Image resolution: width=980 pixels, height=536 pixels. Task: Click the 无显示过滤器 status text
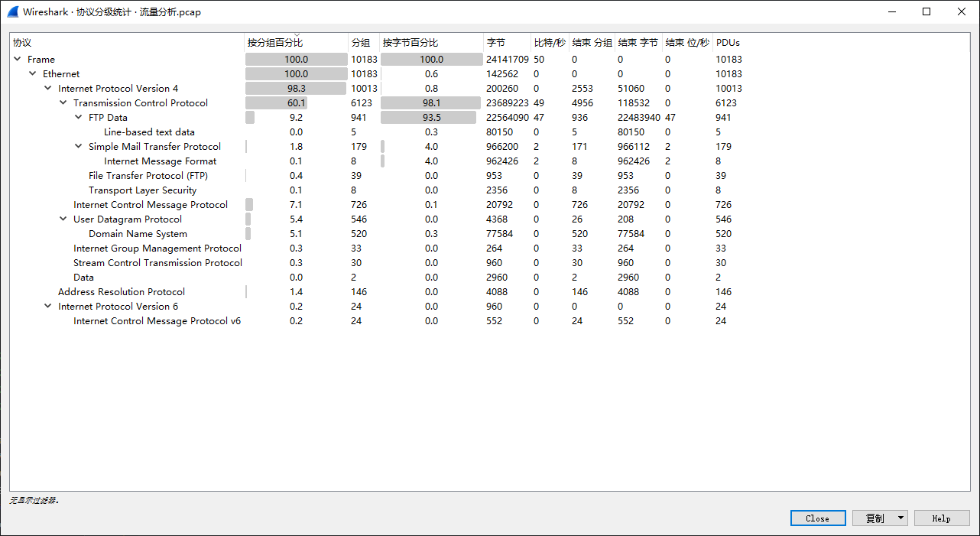[34, 500]
